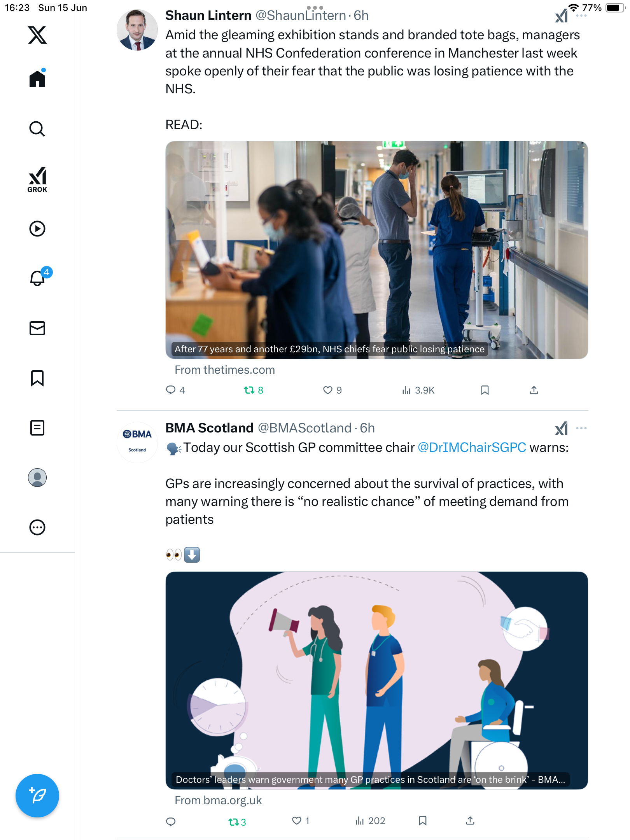Share the BMA Scotland post
The width and height of the screenshot is (630, 840).
(470, 821)
